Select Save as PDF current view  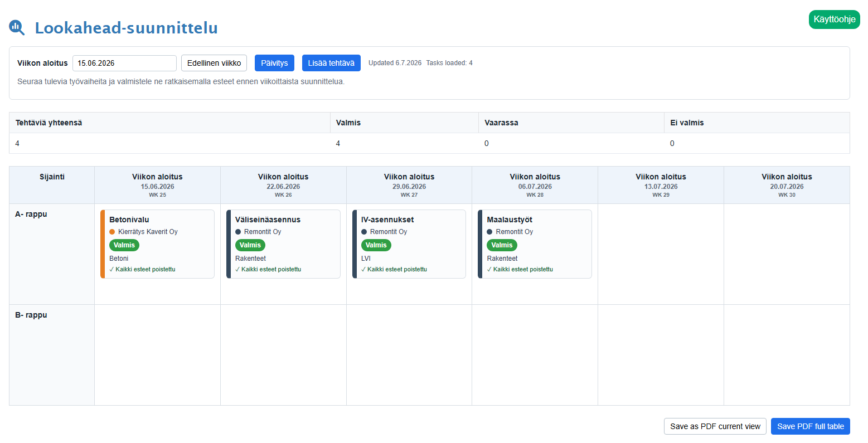715,426
